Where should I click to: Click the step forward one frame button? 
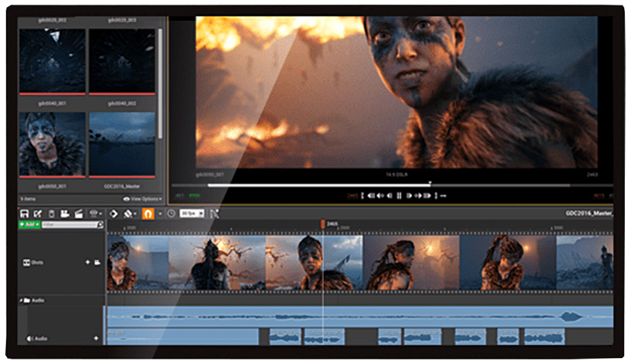[x=409, y=196]
